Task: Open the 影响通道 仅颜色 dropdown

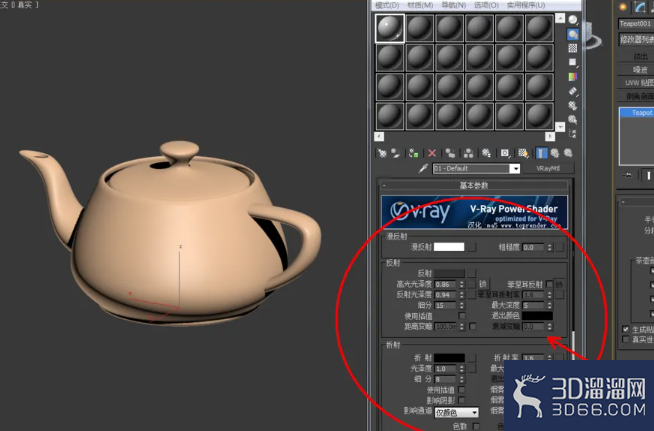Action: (x=456, y=413)
